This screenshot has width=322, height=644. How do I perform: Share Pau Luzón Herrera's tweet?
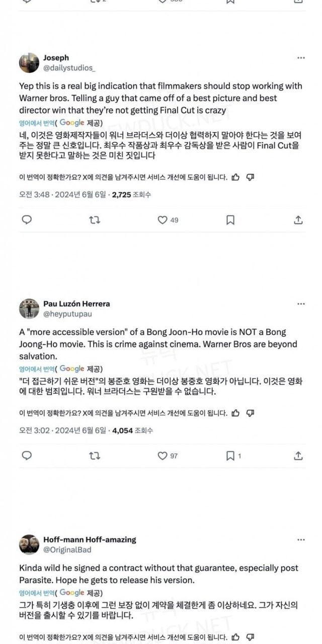[298, 456]
